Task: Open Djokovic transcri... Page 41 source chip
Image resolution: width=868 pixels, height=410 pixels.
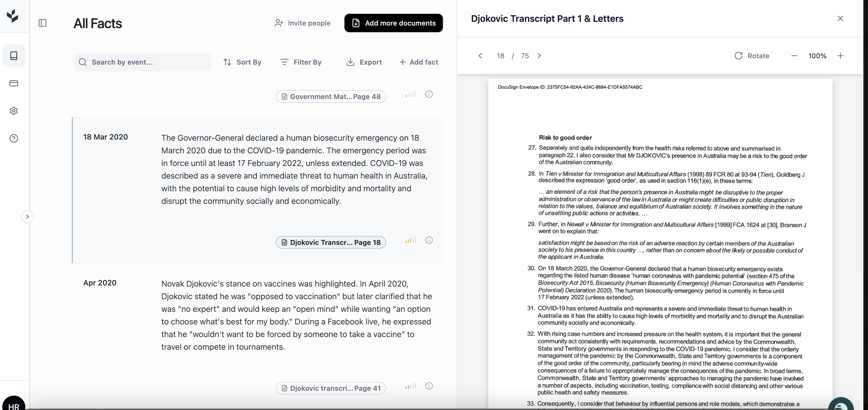Action: point(331,388)
